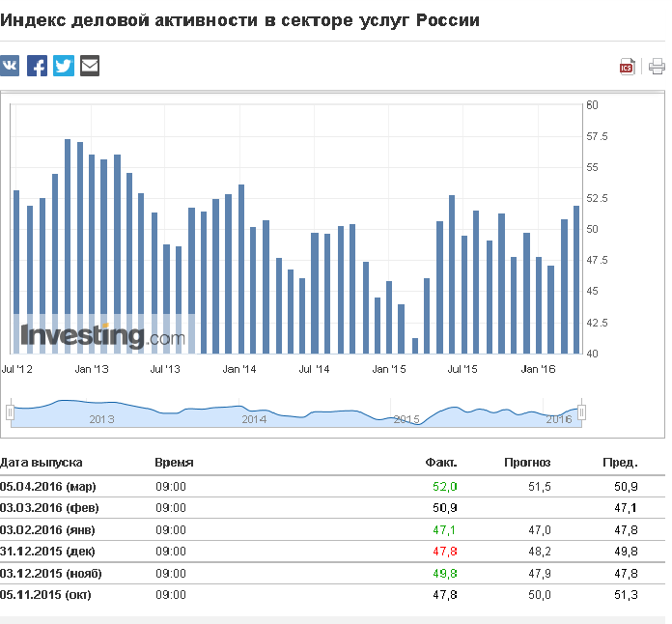Export the event with the ICS icon

(627, 67)
